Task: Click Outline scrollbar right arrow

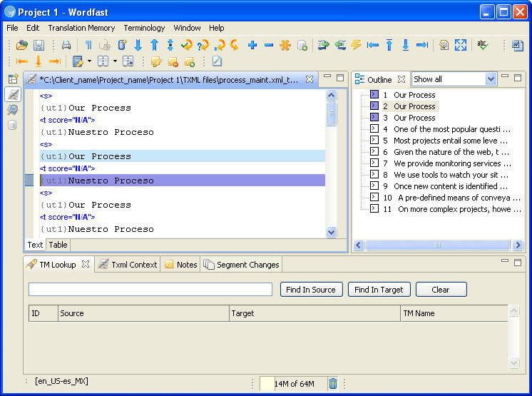Action: tap(518, 245)
